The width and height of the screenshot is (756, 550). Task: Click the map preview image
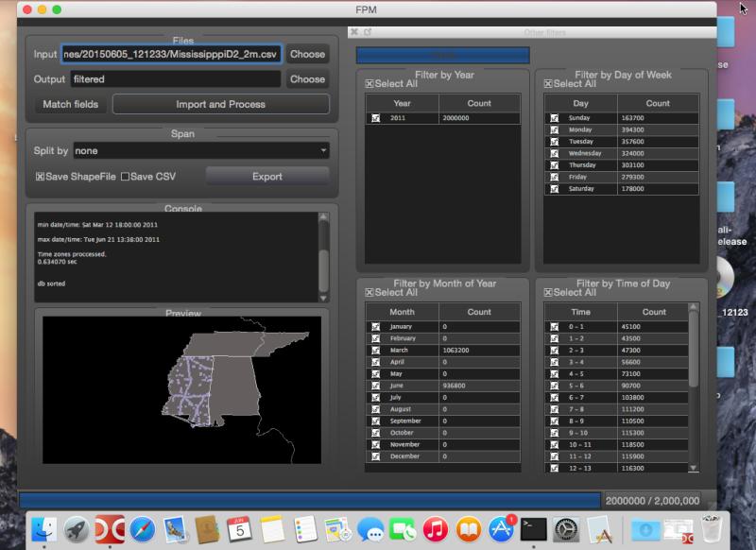181,390
